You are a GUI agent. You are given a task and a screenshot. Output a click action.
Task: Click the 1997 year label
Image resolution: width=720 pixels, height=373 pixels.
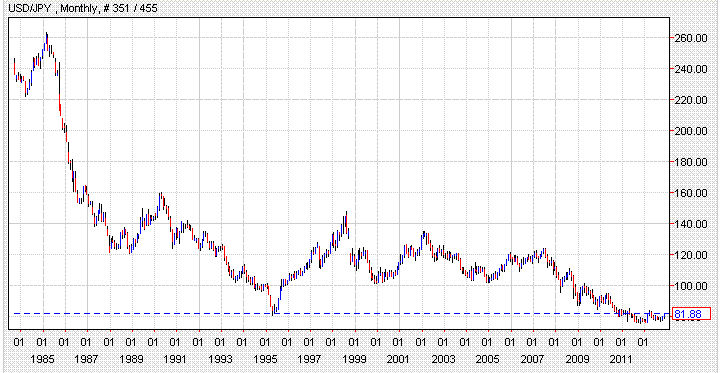[x=309, y=359]
